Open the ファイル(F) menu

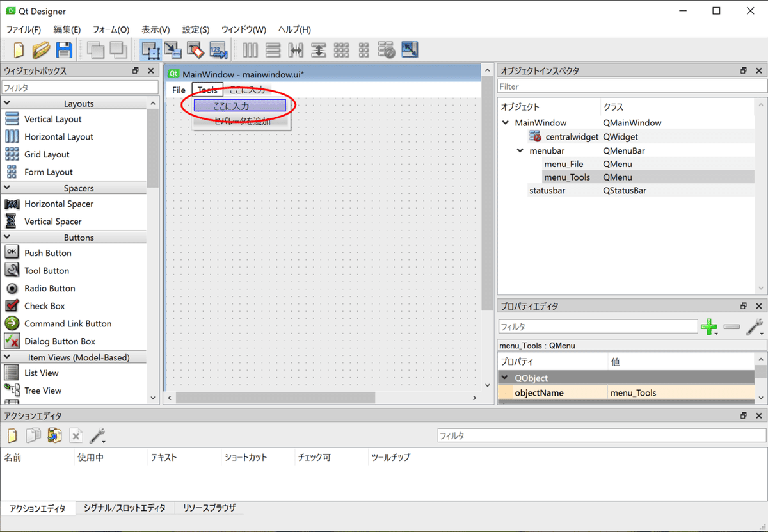[24, 29]
